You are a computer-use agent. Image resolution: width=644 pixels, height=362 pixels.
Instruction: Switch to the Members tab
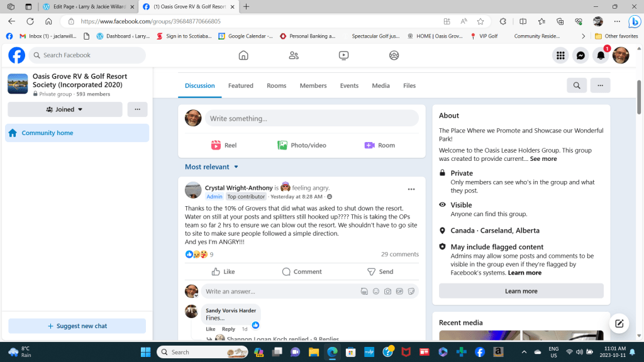(x=313, y=85)
